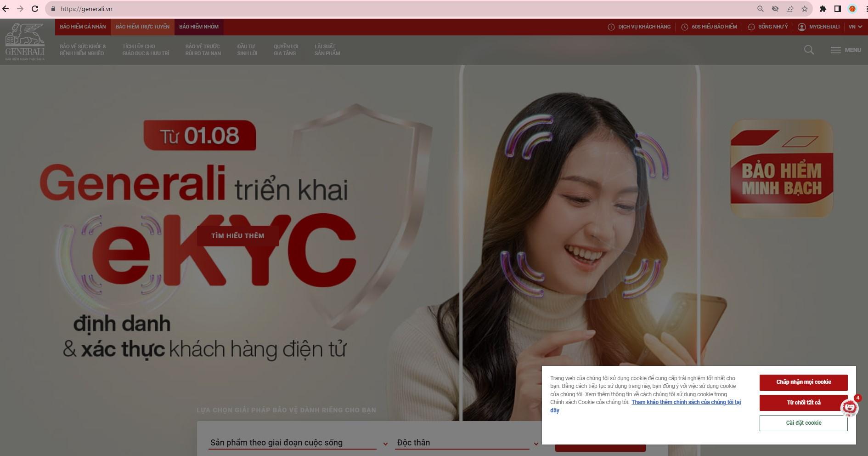Viewport: 868px width, 456px height.
Task: Open the browser extensions puzzle icon
Action: [823, 9]
